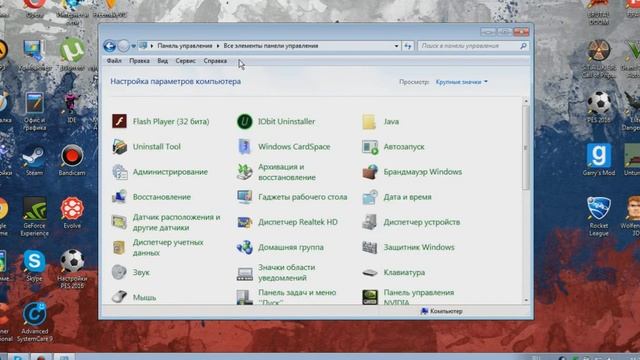Image resolution: width=640 pixels, height=360 pixels.
Task: Open the Домашняя группа icon
Action: coord(244,247)
